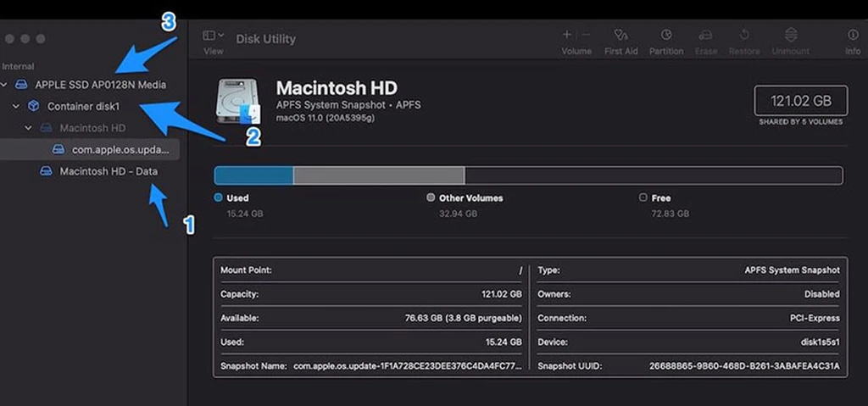
Task: Click the SHARED BY 5 VOLUMES label
Action: pos(801,122)
